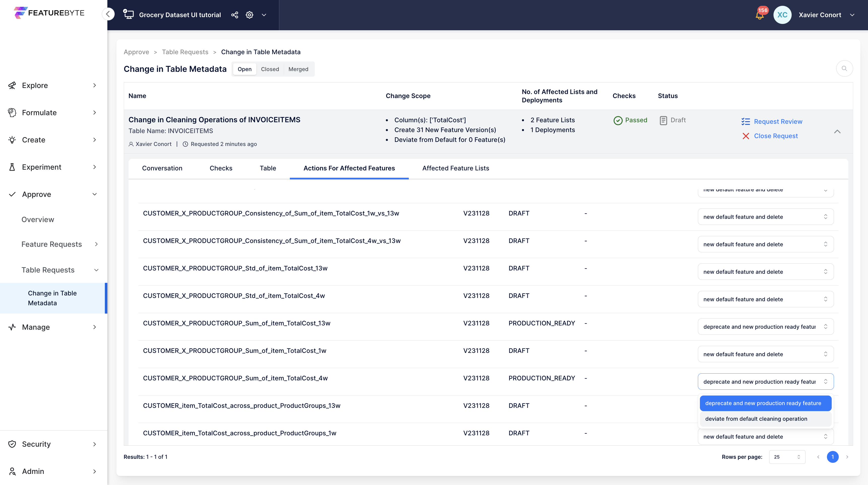Open action dropdown for Std_of_item_TotalCost_13w row
Viewport: 868px width, 485px height.
[766, 272]
